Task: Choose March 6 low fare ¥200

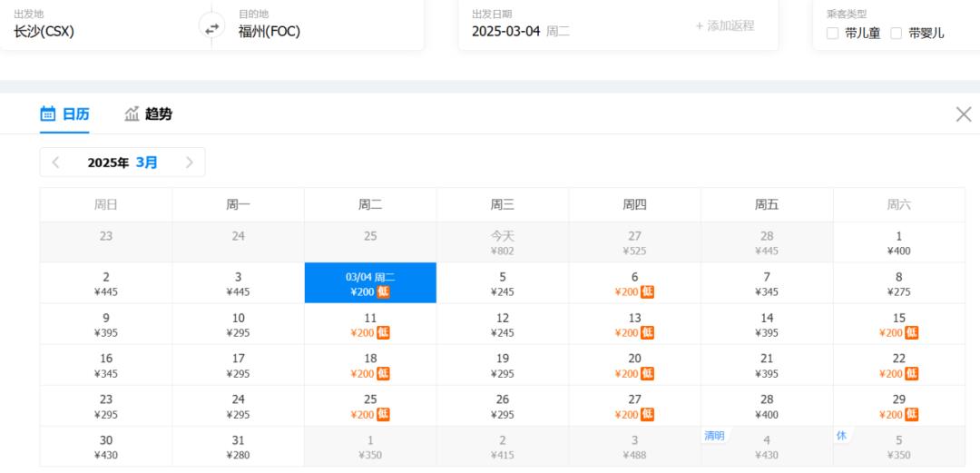Action: click(635, 283)
